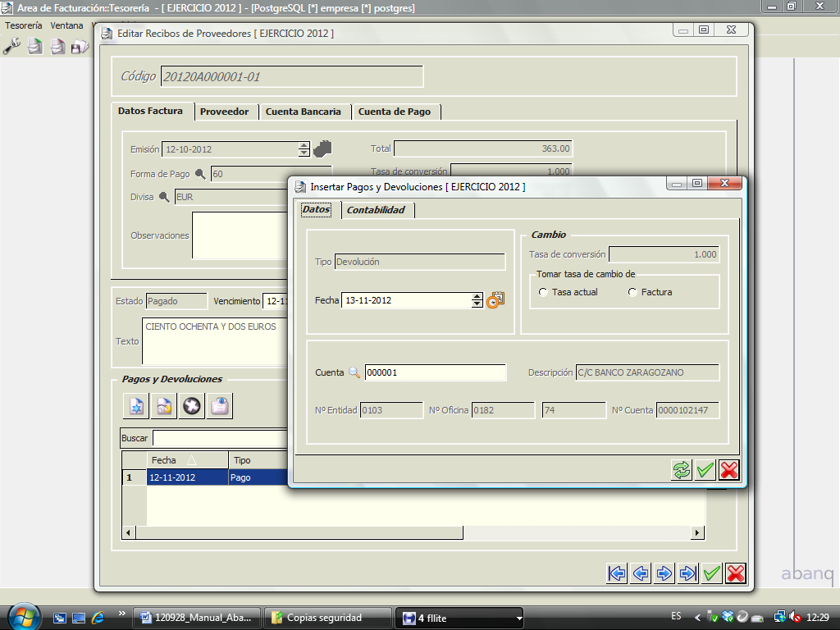Click the calendar-clock icon next to Fecha
The width and height of the screenshot is (840, 630).
[x=495, y=300]
